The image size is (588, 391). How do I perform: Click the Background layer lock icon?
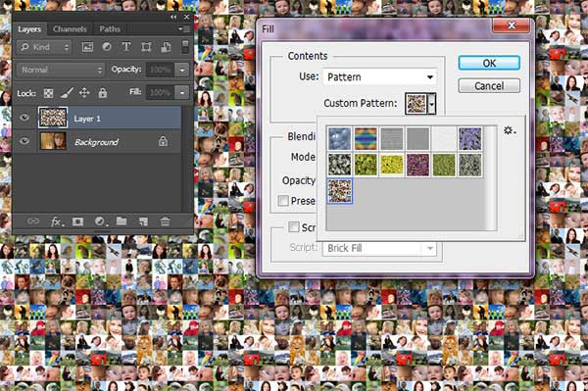click(x=163, y=141)
